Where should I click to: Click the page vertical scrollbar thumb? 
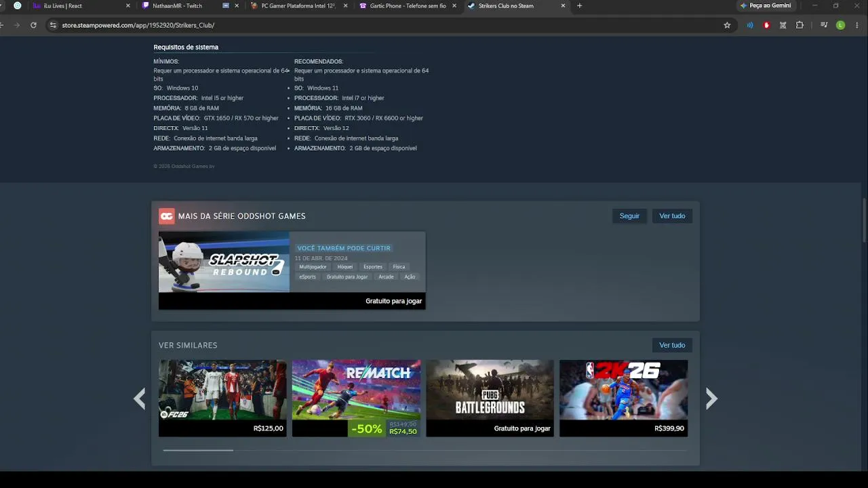[x=865, y=220]
